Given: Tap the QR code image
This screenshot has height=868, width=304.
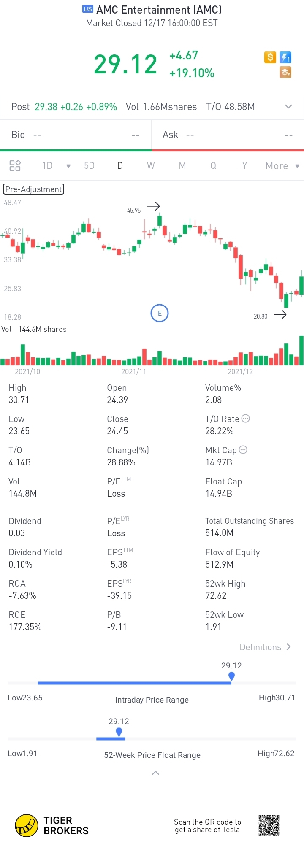Looking at the screenshot, I should (x=269, y=825).
